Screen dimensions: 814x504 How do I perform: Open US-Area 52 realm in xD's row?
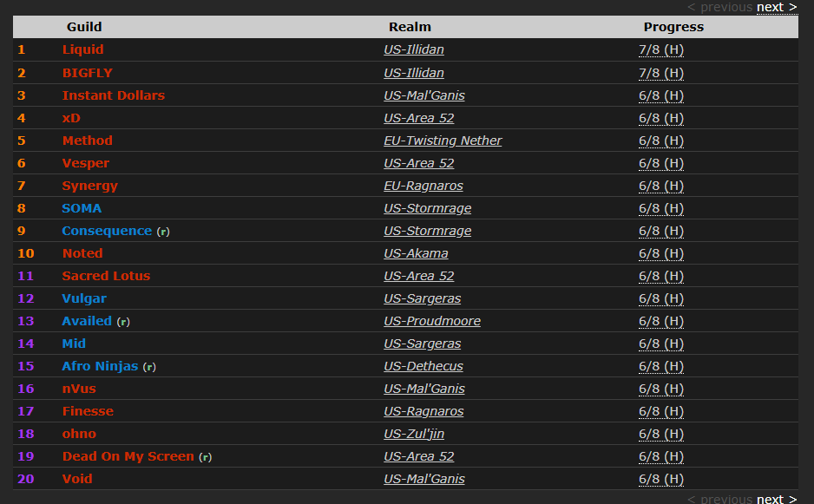419,118
